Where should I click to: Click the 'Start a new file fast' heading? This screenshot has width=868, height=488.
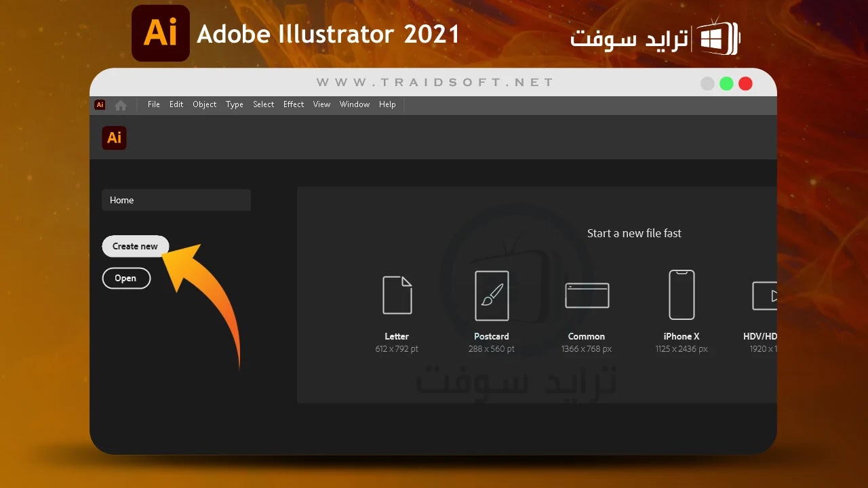[634, 233]
